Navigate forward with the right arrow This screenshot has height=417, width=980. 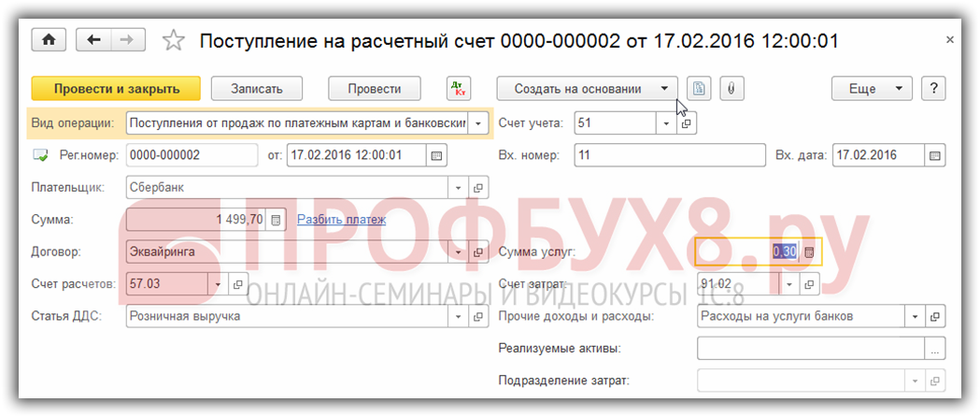(128, 39)
